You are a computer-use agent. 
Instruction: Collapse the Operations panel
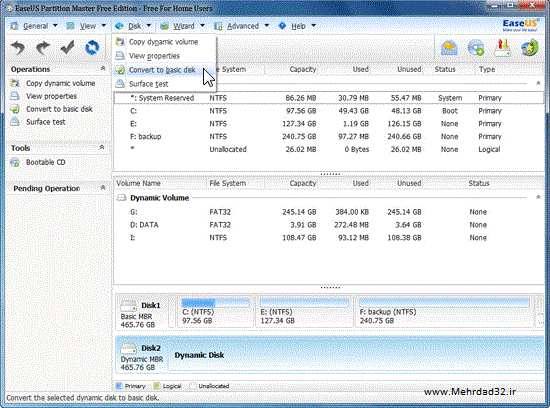[103, 68]
